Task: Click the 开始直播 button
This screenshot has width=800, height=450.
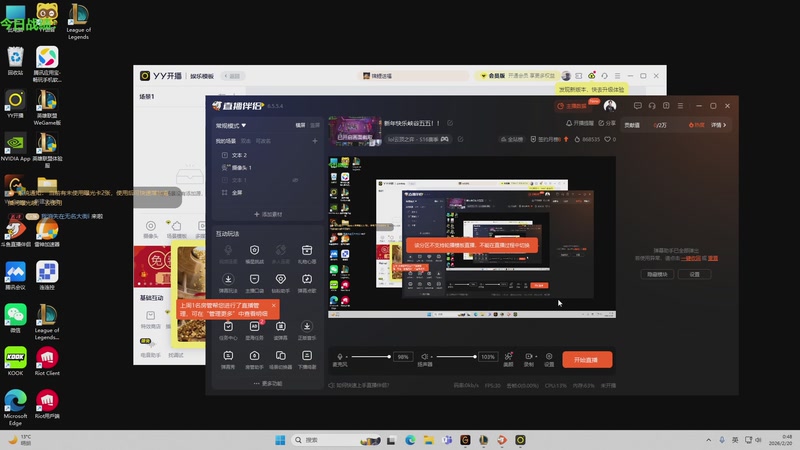Action: click(587, 360)
